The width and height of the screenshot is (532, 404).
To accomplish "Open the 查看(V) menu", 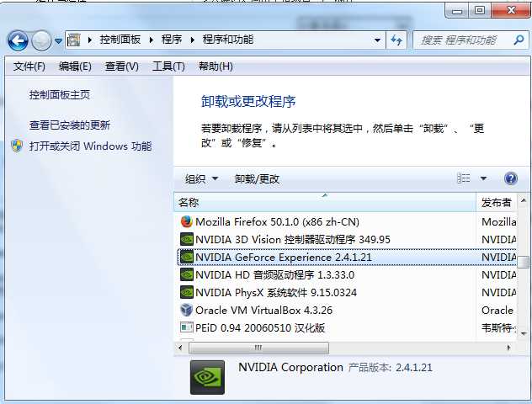I will (122, 66).
